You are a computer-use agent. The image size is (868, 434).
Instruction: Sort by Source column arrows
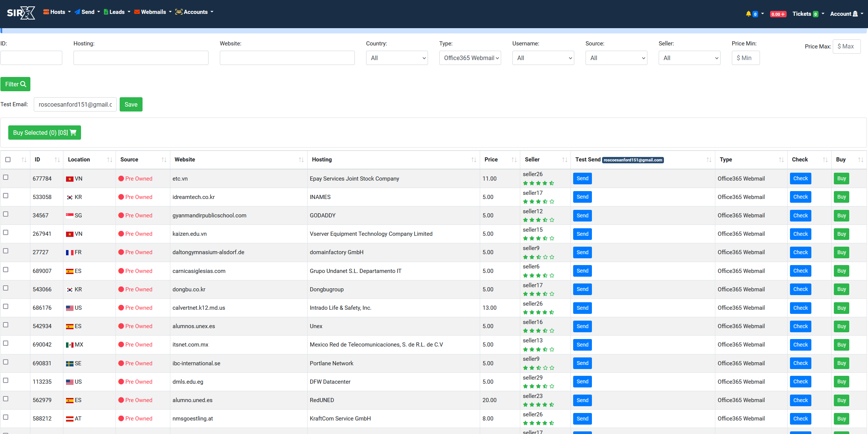pyautogui.click(x=164, y=160)
